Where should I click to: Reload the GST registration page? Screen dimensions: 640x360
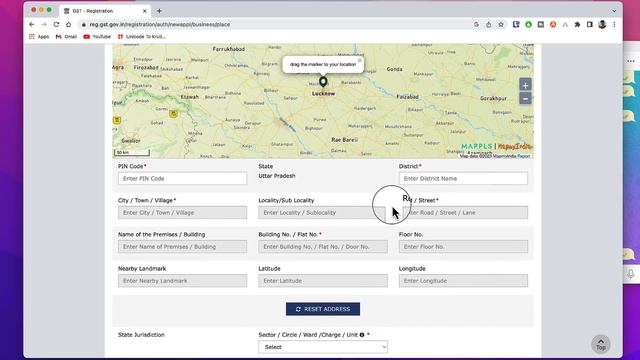tap(56, 24)
